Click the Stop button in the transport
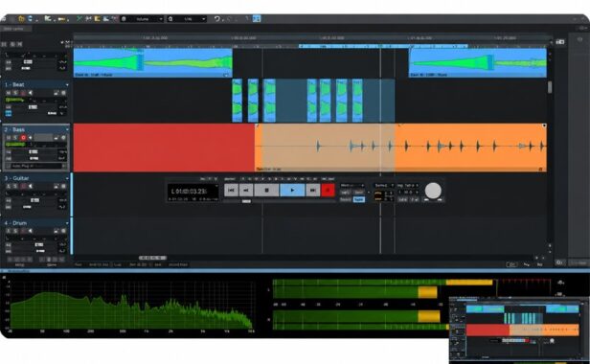The width and height of the screenshot is (590, 364). click(266, 190)
